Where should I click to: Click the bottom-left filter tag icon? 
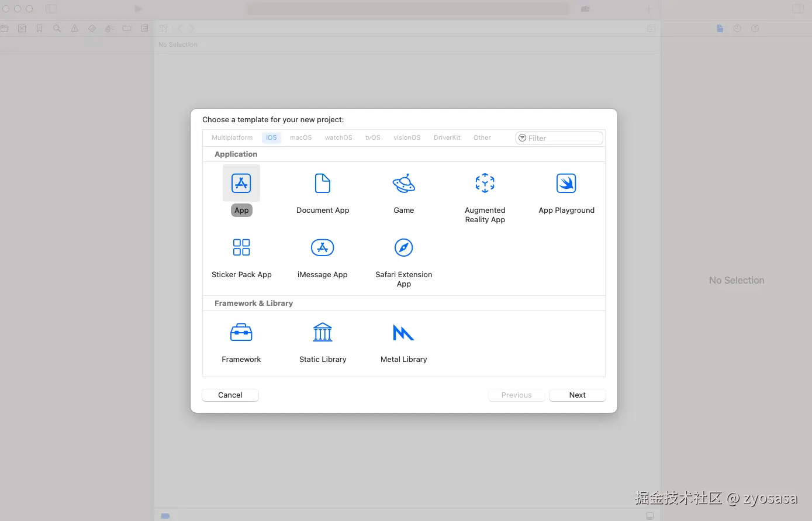pyautogui.click(x=165, y=516)
